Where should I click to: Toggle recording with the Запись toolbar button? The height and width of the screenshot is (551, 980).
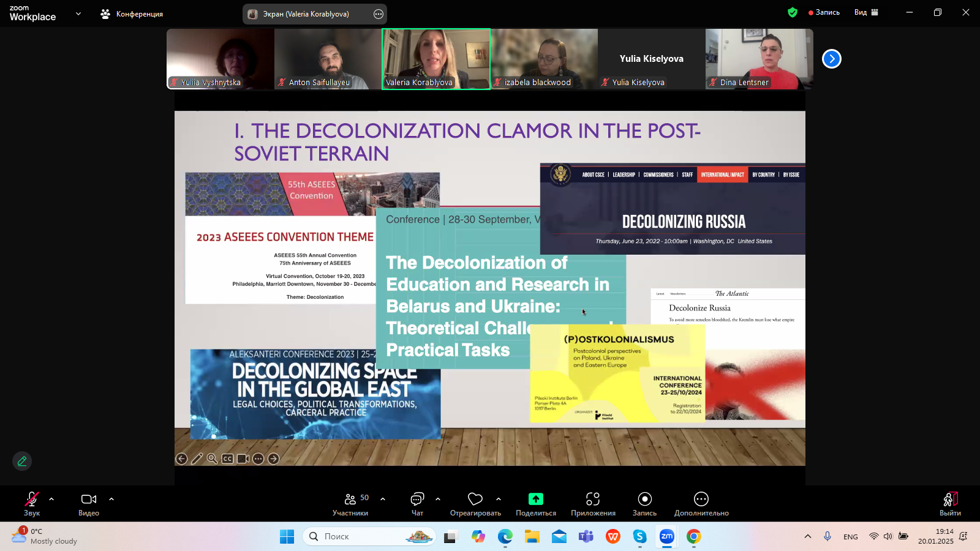tap(644, 503)
